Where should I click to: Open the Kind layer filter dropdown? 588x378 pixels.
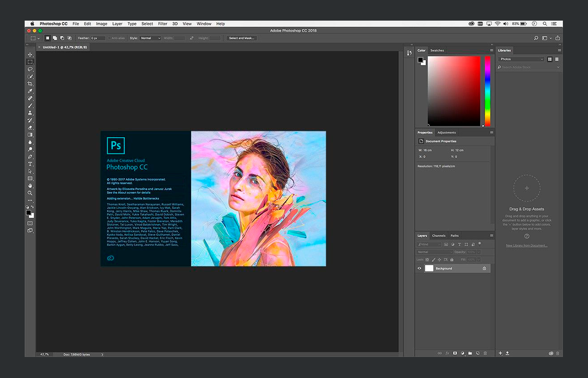click(x=429, y=244)
